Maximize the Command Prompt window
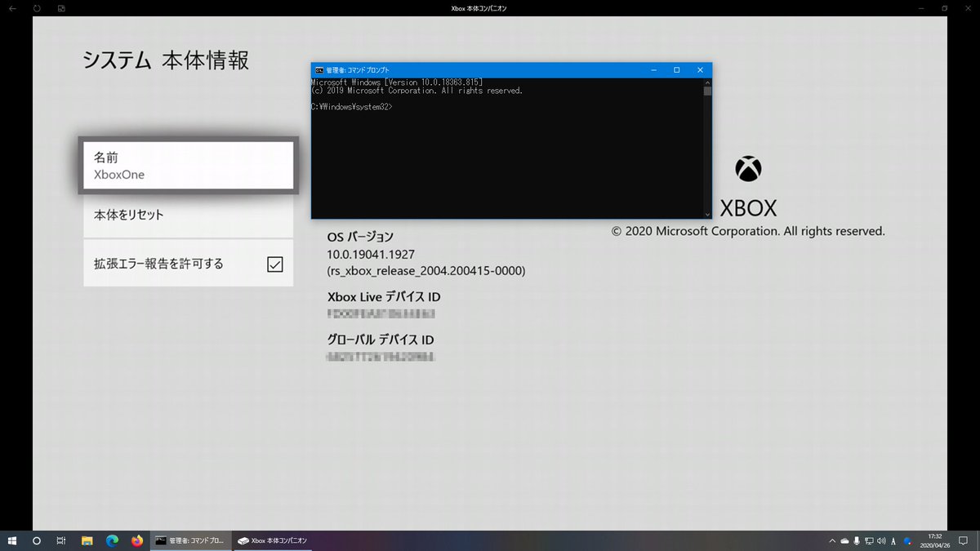 (676, 70)
